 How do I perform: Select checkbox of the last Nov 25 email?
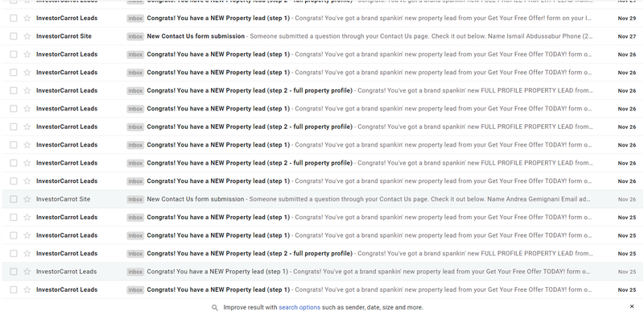(14, 289)
